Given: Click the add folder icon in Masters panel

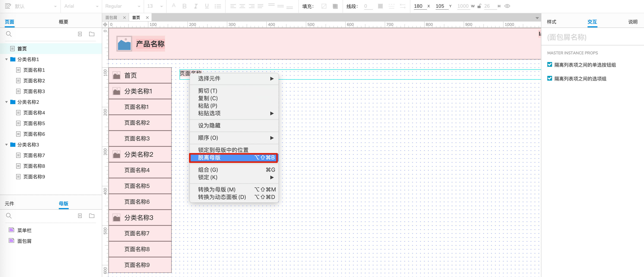Looking at the screenshot, I should [x=92, y=216].
